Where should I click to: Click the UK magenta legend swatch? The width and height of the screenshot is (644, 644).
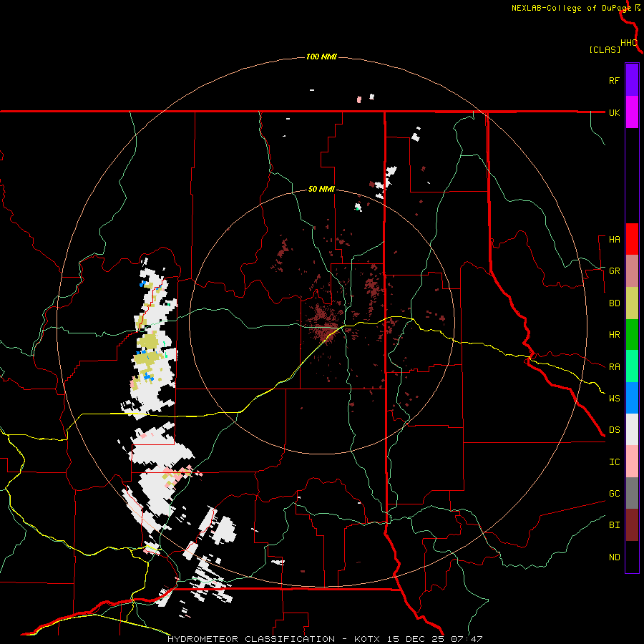pos(632,112)
